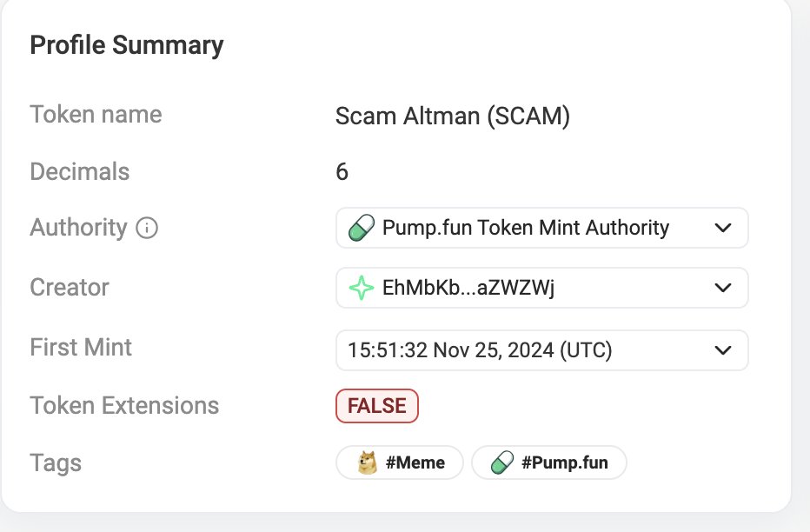Click the doge icon in Meme tag

368,462
